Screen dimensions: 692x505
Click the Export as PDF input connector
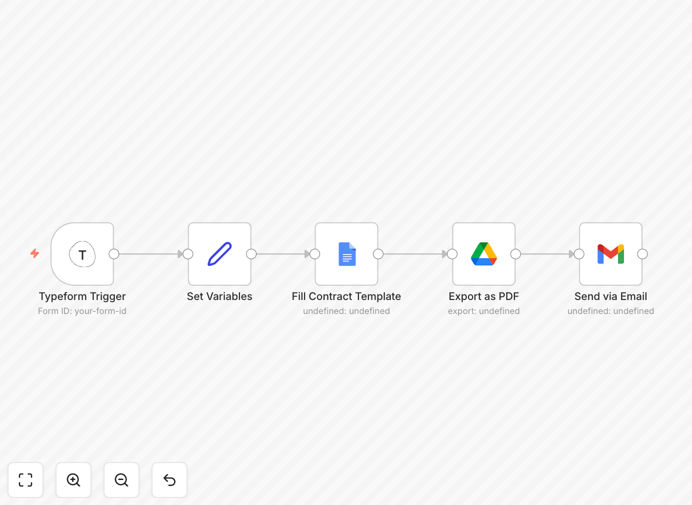click(x=452, y=254)
